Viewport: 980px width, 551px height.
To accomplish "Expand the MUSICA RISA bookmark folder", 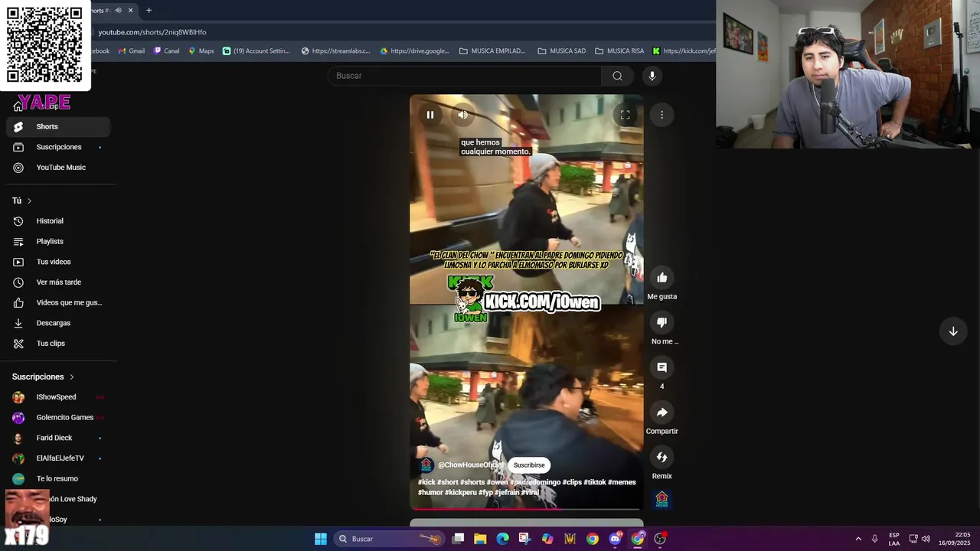I will (x=619, y=51).
